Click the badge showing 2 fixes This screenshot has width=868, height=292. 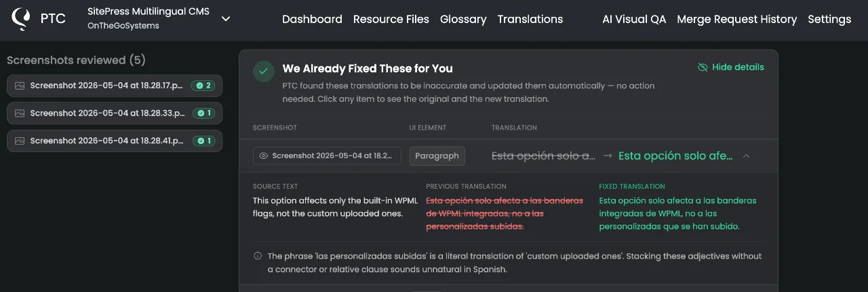(x=203, y=86)
